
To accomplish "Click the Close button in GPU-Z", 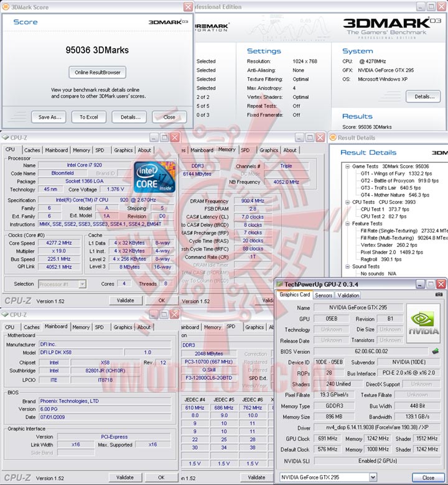I will pos(428,478).
